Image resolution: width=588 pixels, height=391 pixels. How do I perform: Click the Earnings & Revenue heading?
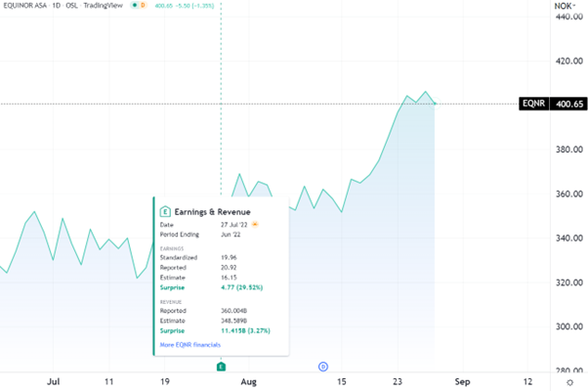212,212
